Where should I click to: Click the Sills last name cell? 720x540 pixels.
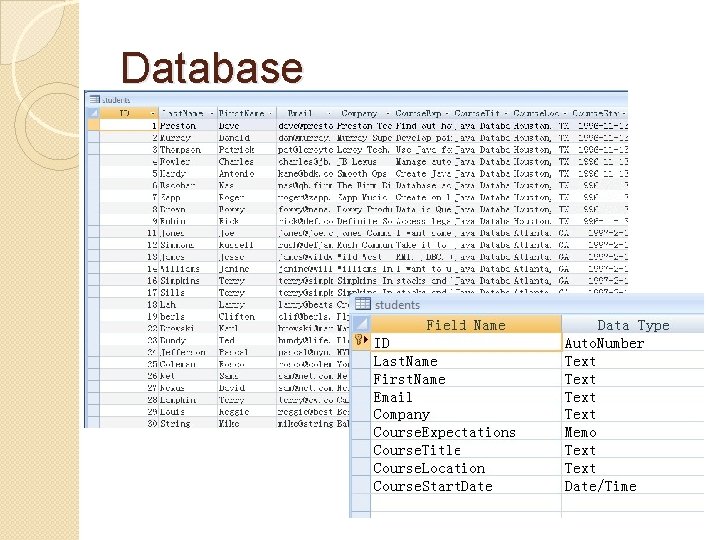[188, 292]
